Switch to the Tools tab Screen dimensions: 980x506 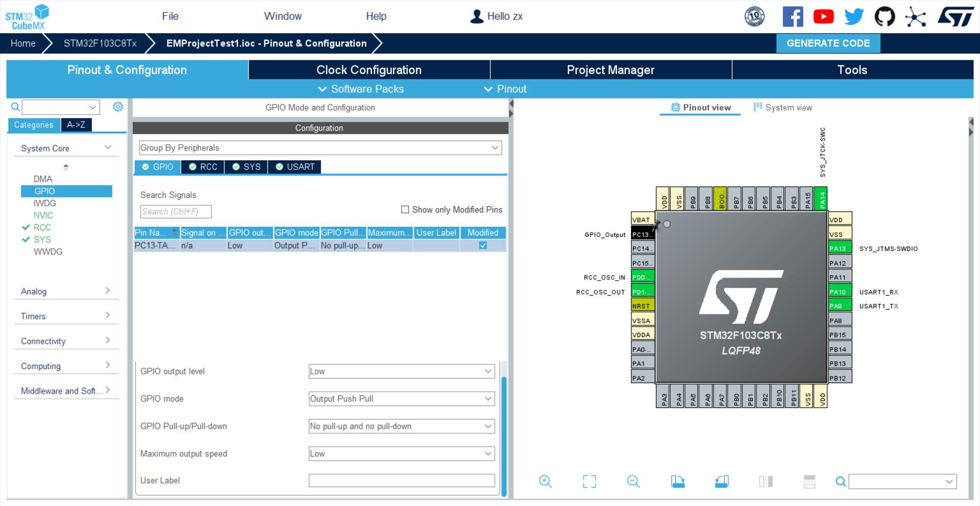pyautogui.click(x=852, y=70)
